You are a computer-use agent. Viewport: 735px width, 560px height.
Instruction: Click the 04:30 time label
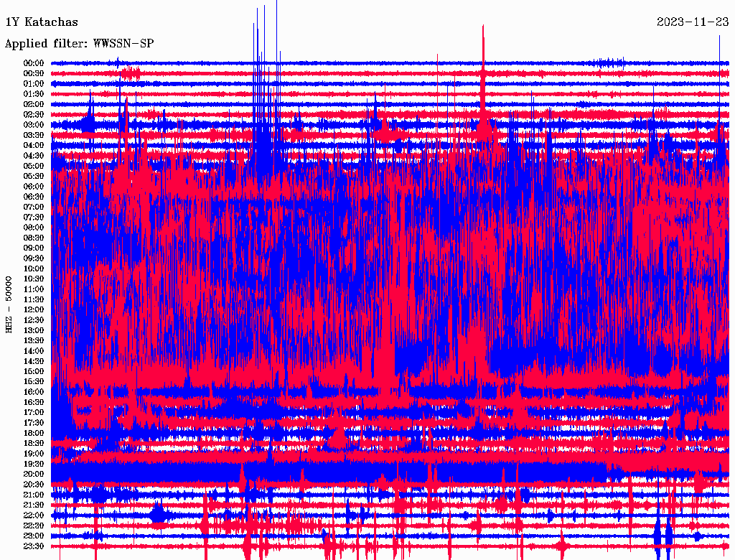[34, 156]
